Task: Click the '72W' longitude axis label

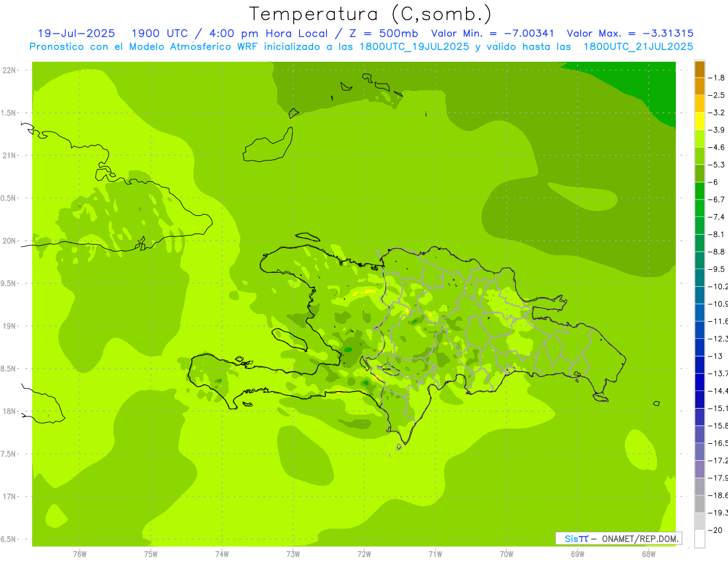Action: pyautogui.click(x=364, y=554)
